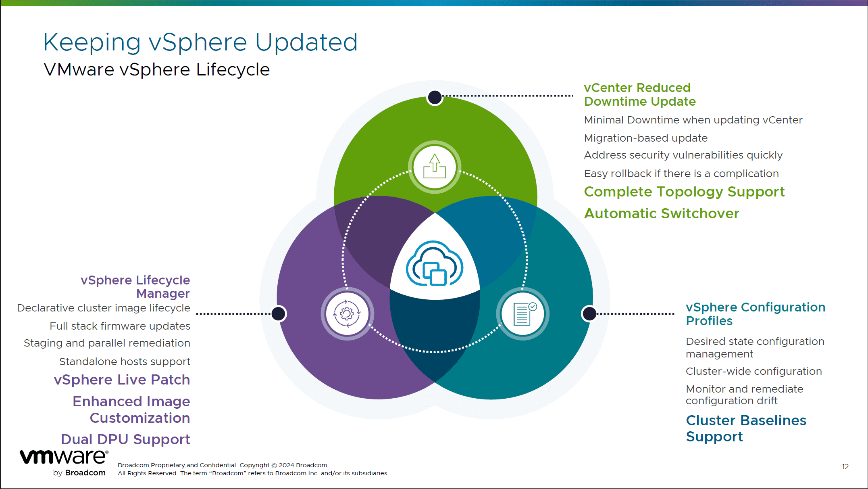Click the slide page number 12
This screenshot has width=868, height=489.
coord(845,467)
